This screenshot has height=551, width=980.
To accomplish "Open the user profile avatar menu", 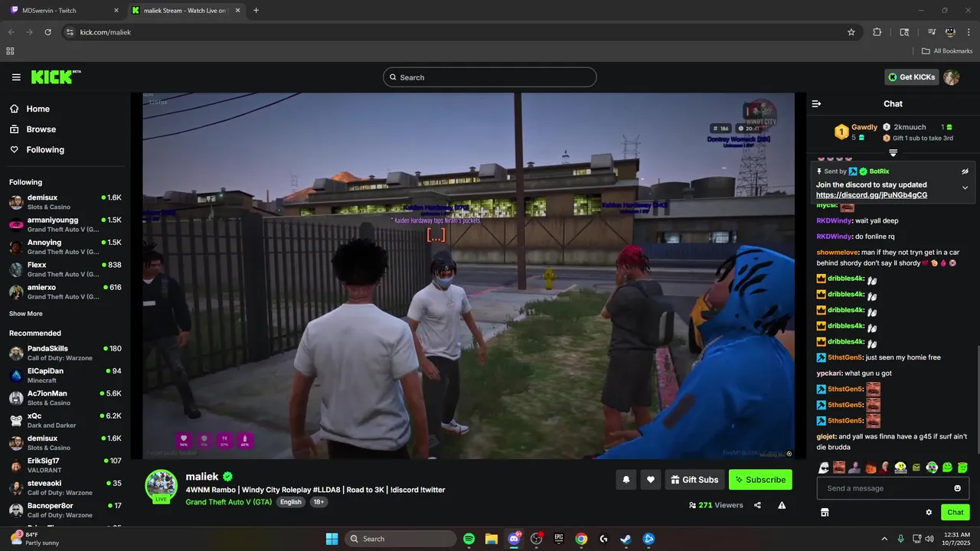I will coord(951,77).
